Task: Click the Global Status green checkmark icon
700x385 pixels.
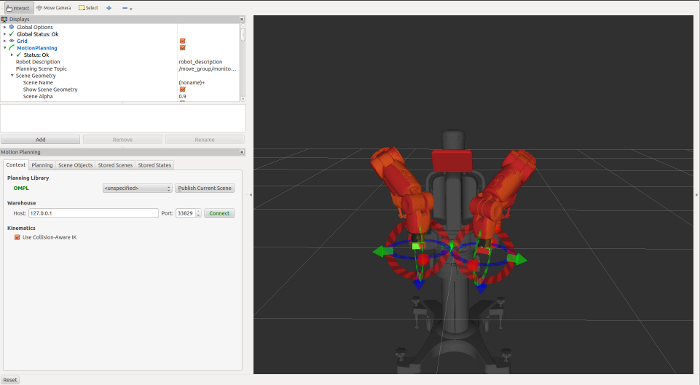Action: tap(12, 34)
